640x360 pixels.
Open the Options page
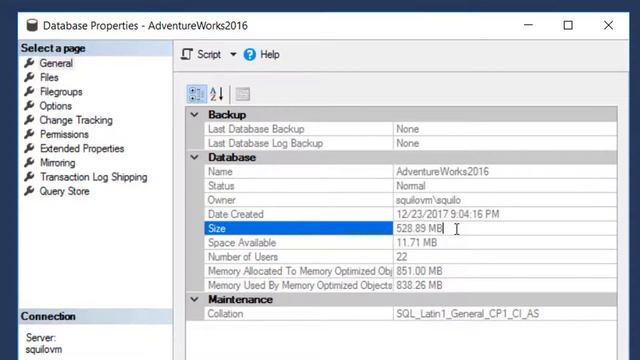tap(56, 106)
